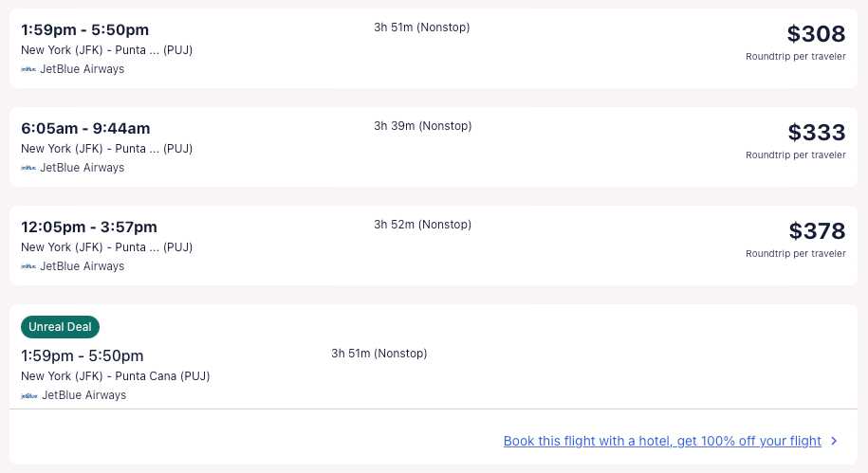Click the chevron arrow beside the hotel offer

point(834,441)
